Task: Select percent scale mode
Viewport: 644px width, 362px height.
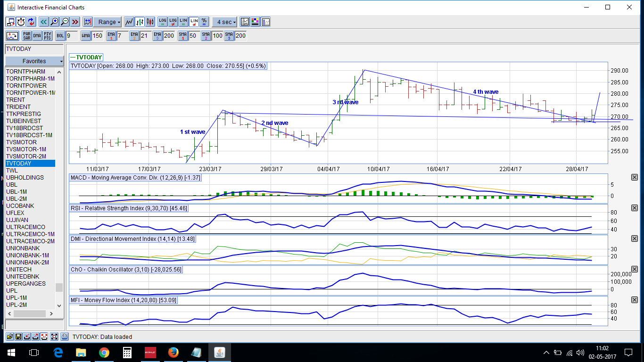Action: [x=204, y=22]
